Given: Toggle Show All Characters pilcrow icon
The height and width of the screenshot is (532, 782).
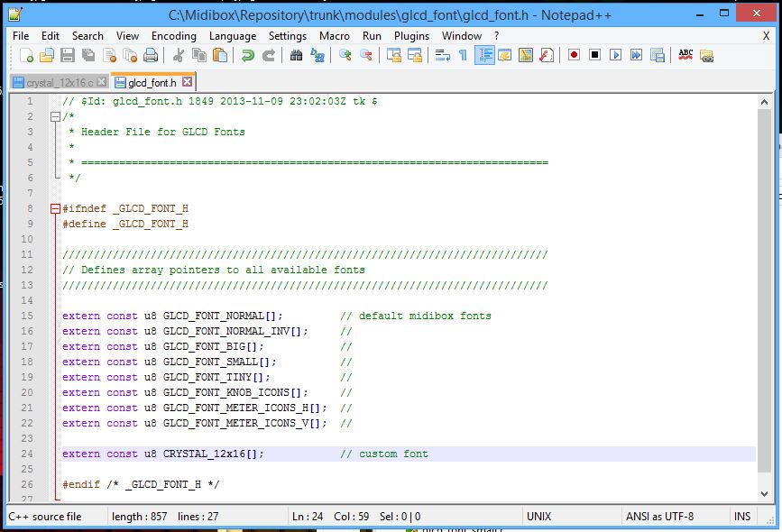Looking at the screenshot, I should coord(463,56).
